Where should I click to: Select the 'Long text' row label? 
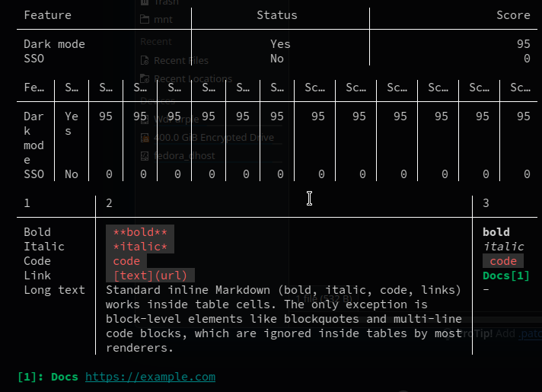coord(54,290)
